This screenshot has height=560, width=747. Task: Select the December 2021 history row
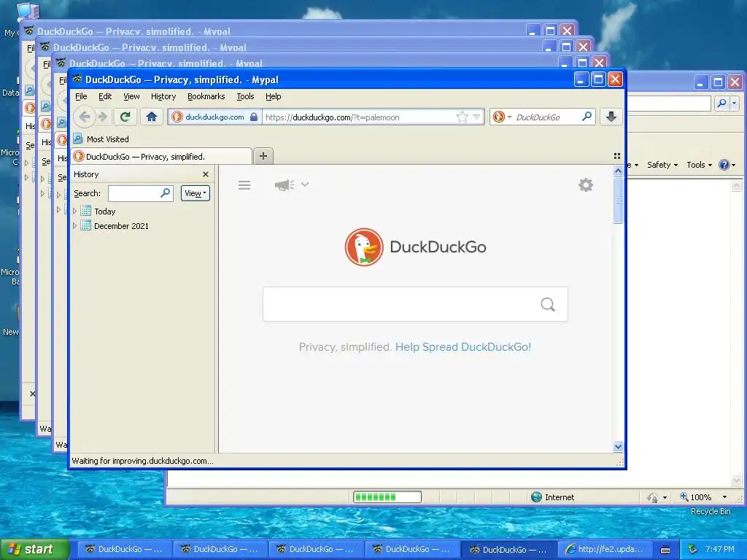pyautogui.click(x=142, y=226)
